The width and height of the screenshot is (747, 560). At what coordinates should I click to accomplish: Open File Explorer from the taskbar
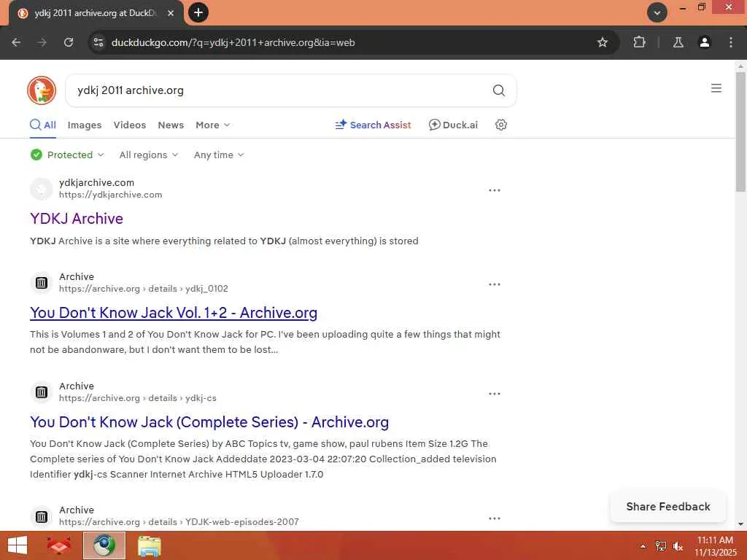[x=149, y=545]
